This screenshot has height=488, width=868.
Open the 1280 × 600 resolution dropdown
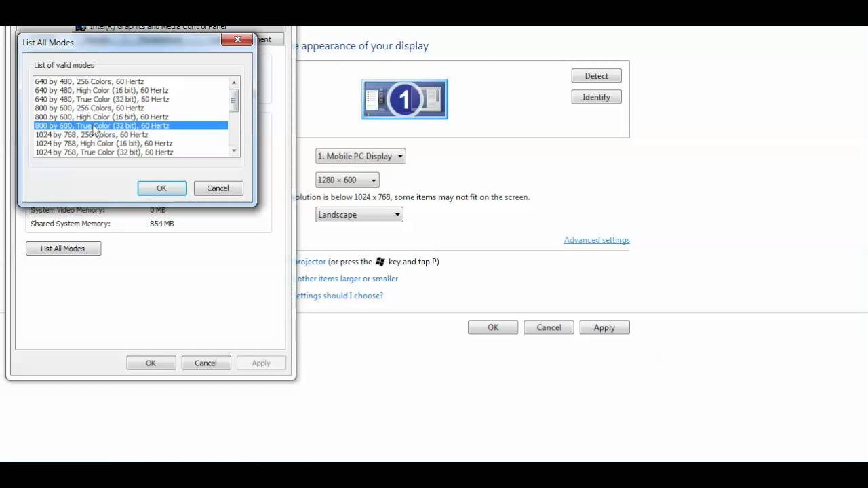(x=347, y=180)
